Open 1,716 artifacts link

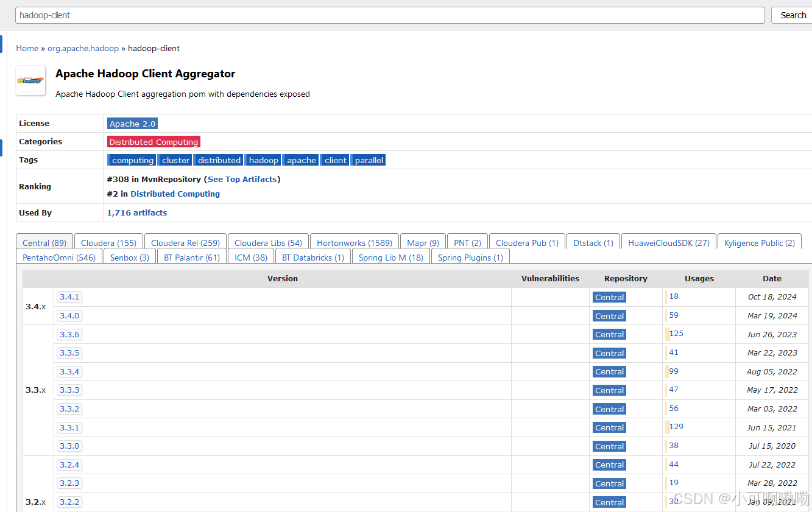tap(137, 213)
